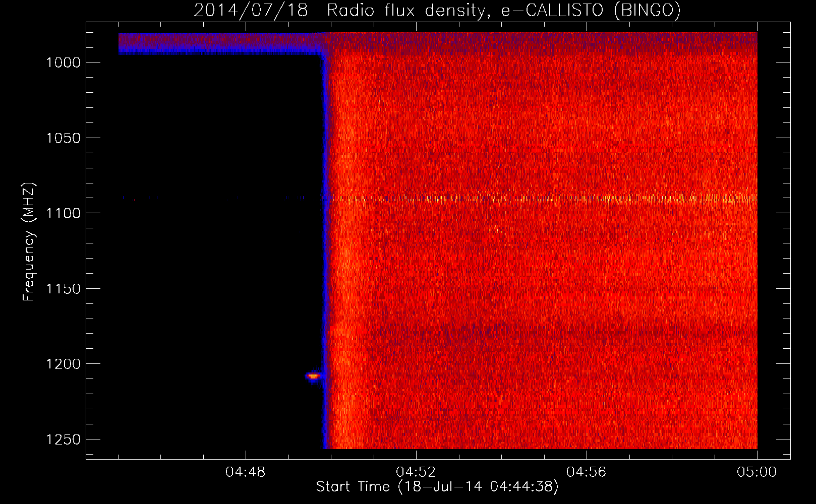Select the 1150 frequency tick label
The width and height of the screenshot is (816, 504).
click(x=63, y=289)
